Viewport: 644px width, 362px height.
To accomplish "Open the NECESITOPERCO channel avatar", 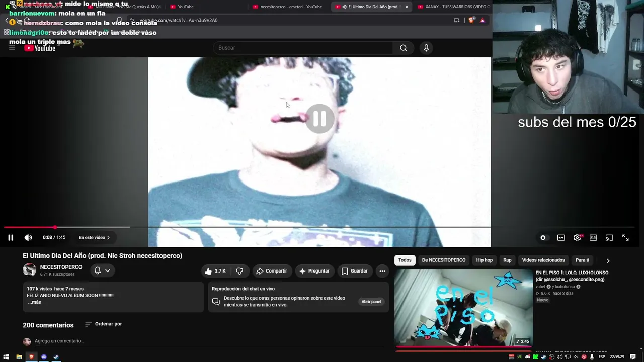I will (30, 270).
